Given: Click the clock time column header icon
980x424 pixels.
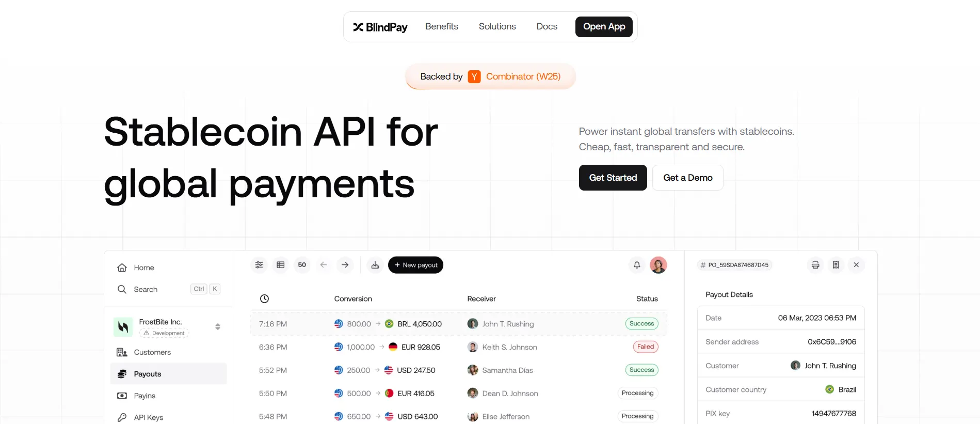Looking at the screenshot, I should [x=264, y=299].
